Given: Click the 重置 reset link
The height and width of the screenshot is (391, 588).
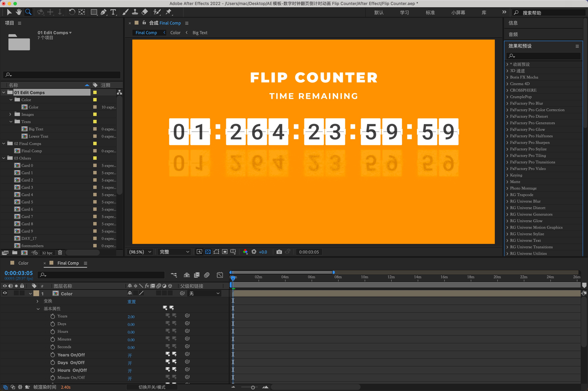Looking at the screenshot, I should 132,302.
